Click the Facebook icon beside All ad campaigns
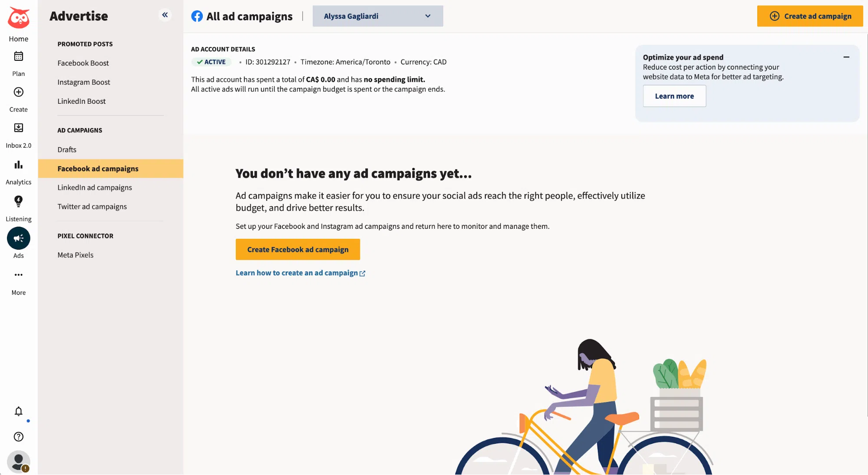868x475 pixels. (x=197, y=16)
